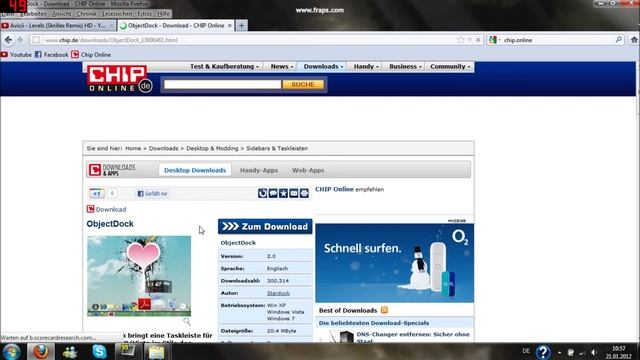Click the Windows Live Messenger taskbar icon
The height and width of the screenshot is (360, 640).
point(70,352)
